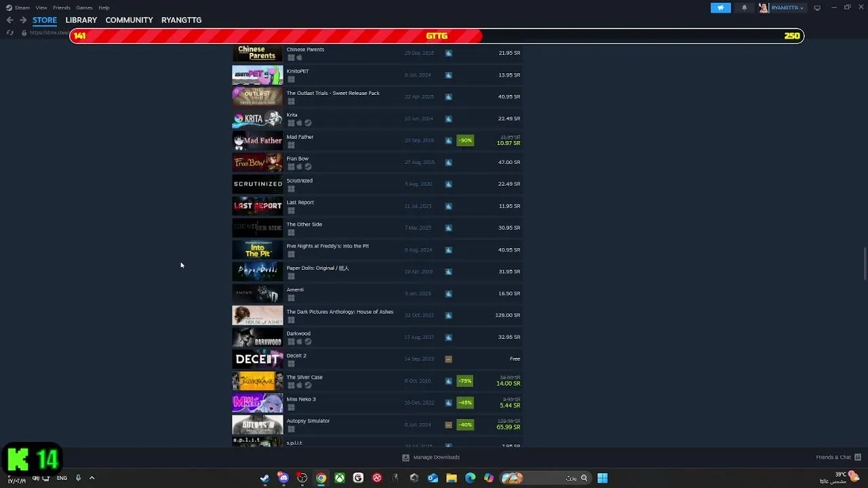This screenshot has width=868, height=488.
Task: Open the Games menu
Action: (84, 7)
